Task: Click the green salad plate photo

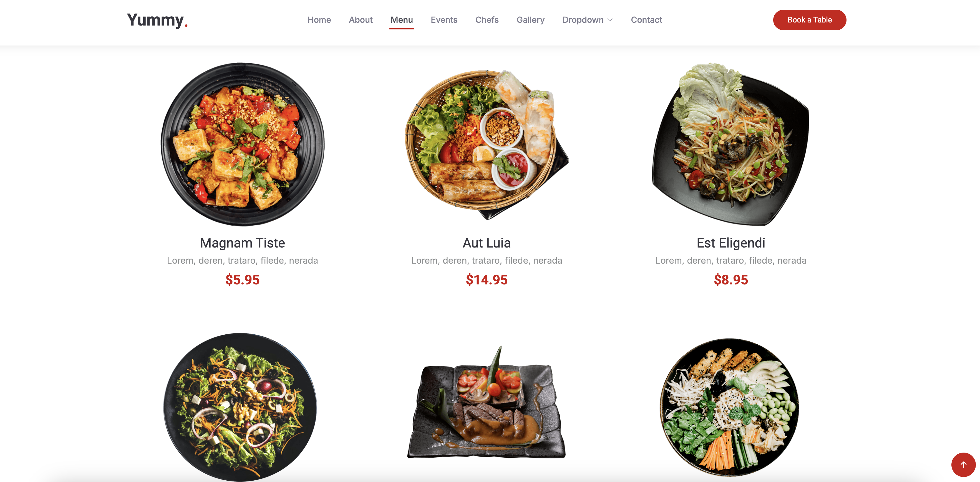Action: point(240,407)
